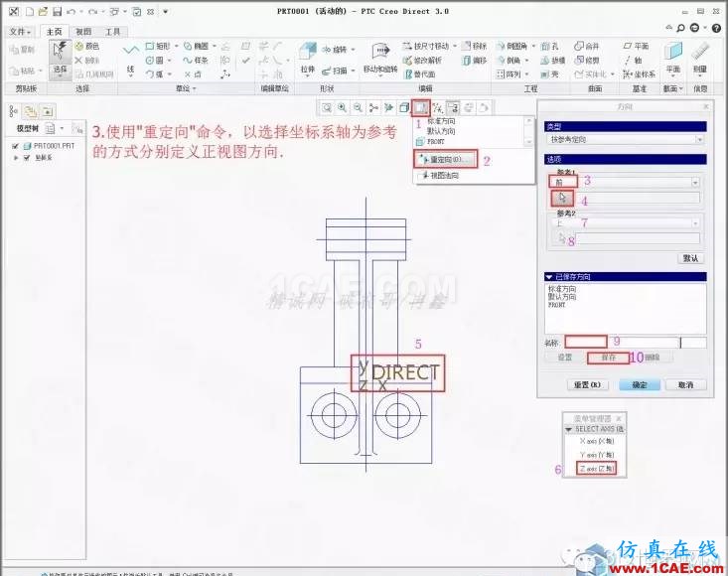Select 标准方向 in 已保存方向 list
Image resolution: width=728 pixels, height=576 pixels.
(562, 289)
